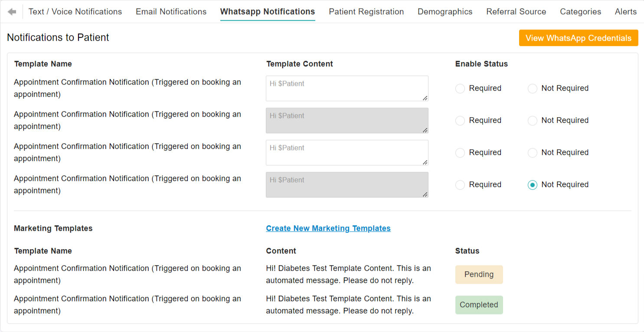
Task: Select the Text / Voice Notifications tab
Action: coord(75,12)
